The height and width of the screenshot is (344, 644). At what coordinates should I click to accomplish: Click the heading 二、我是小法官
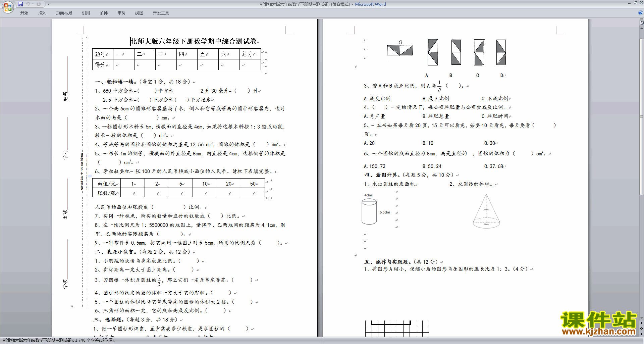116,252
